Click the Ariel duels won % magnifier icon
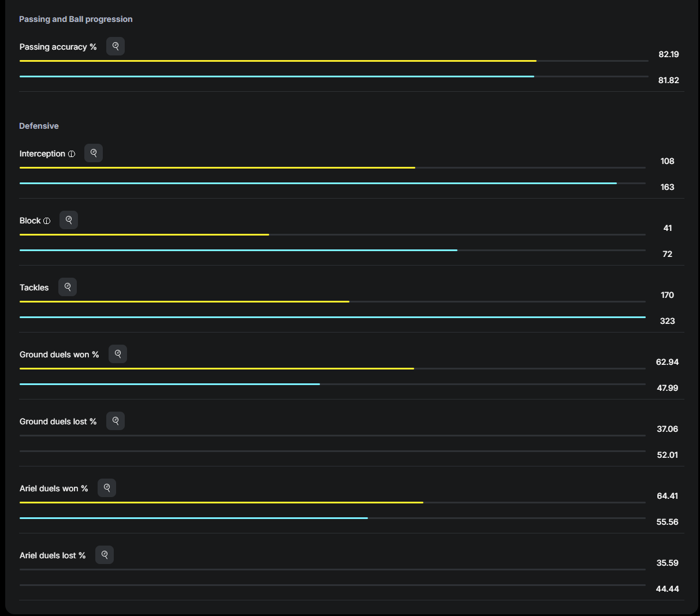Viewport: 700px width, 616px height. (x=107, y=488)
